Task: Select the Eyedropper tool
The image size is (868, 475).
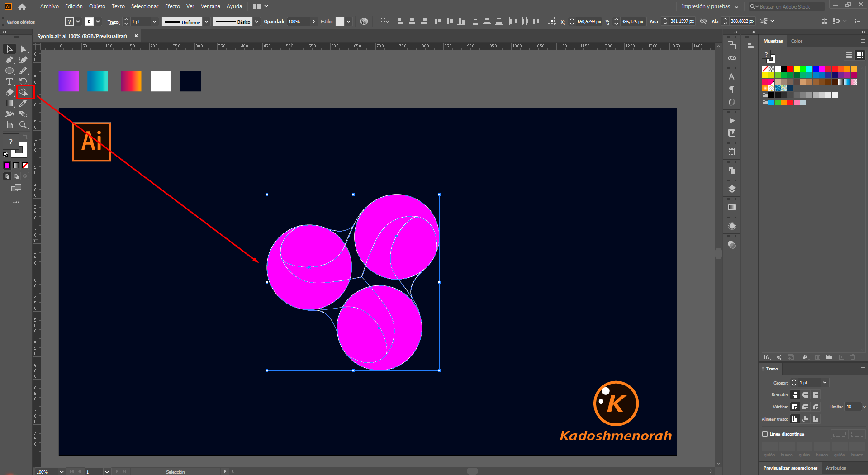Action: click(23, 103)
